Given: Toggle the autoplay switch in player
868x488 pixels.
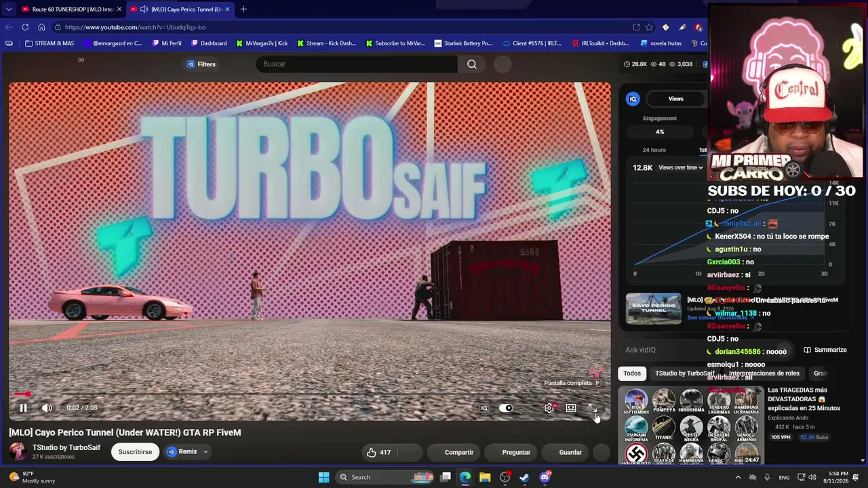Looking at the screenshot, I should tap(506, 408).
